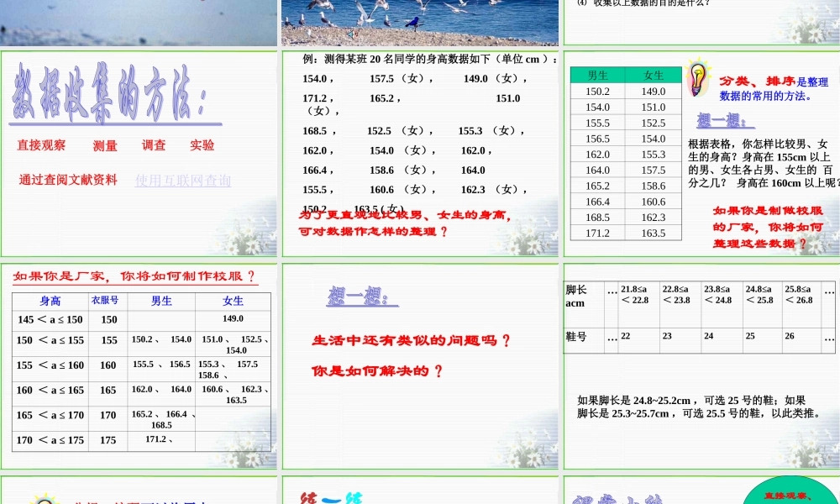Click the circular badge icon on bottom-left slide
Image resolution: width=840 pixels, height=504 pixels.
pos(42,501)
